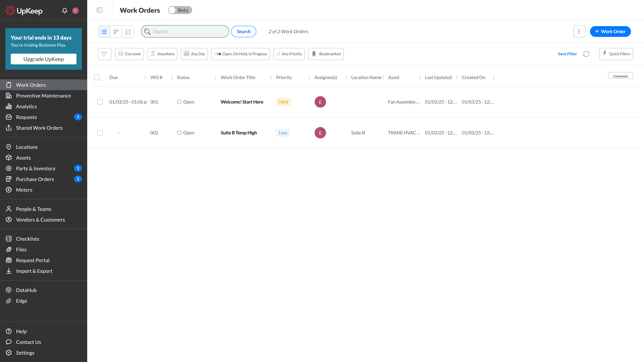
Task: Open Assets in the sidebar
Action: 44,158
